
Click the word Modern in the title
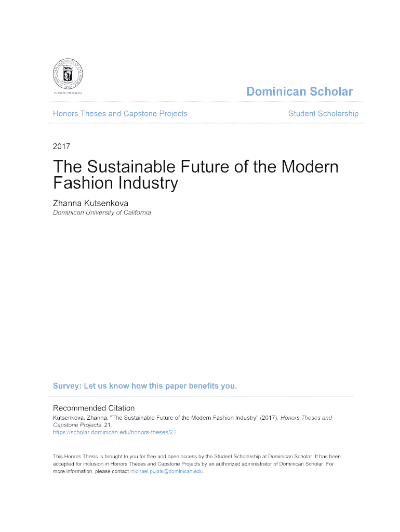coord(309,167)
